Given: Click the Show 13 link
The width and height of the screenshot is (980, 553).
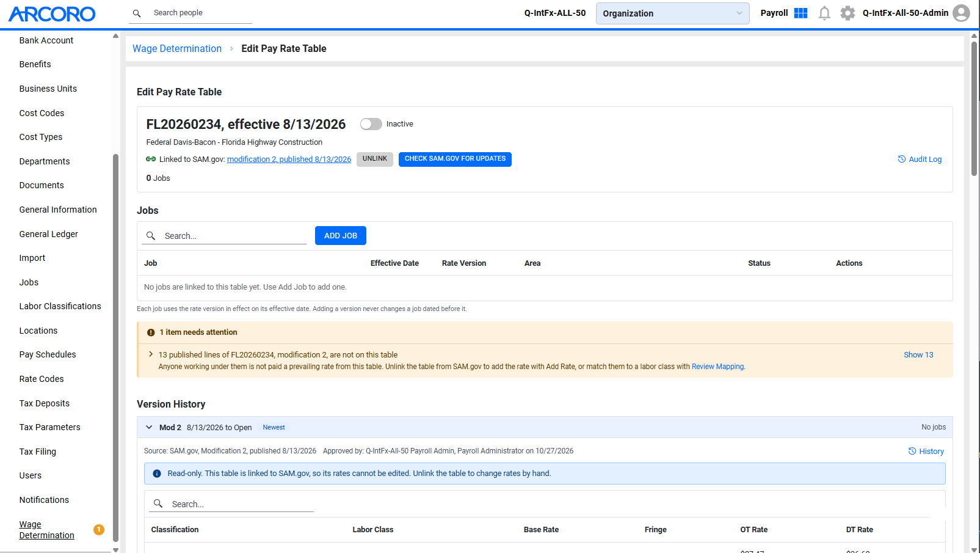Looking at the screenshot, I should pyautogui.click(x=918, y=355).
